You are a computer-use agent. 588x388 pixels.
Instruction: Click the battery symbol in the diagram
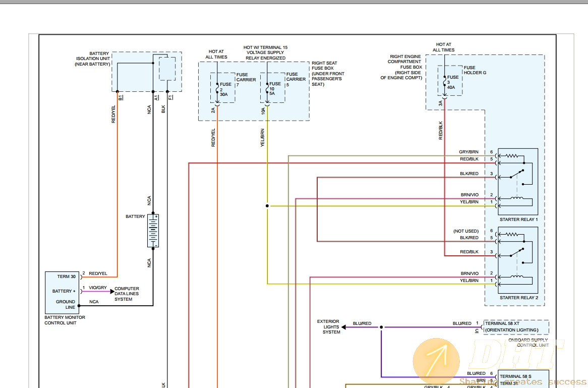tap(153, 231)
